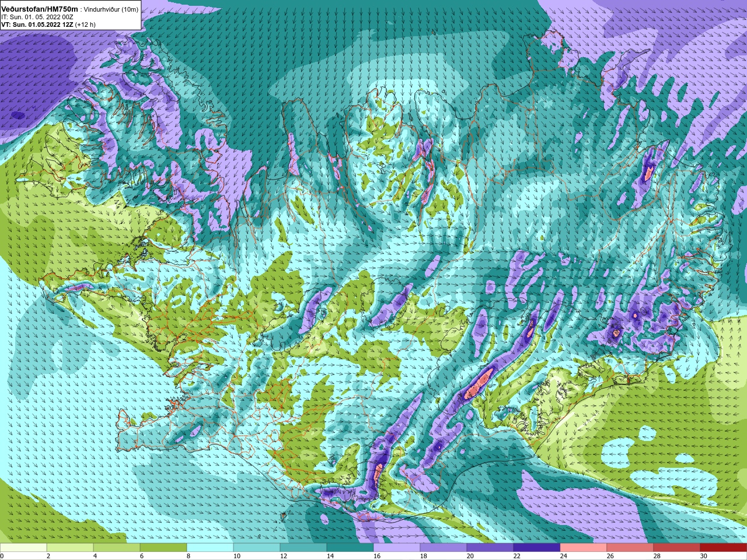The width and height of the screenshot is (747, 560).
Task: Pick the 22–24 dark indigo legend swatch
Action: pyautogui.click(x=537, y=548)
